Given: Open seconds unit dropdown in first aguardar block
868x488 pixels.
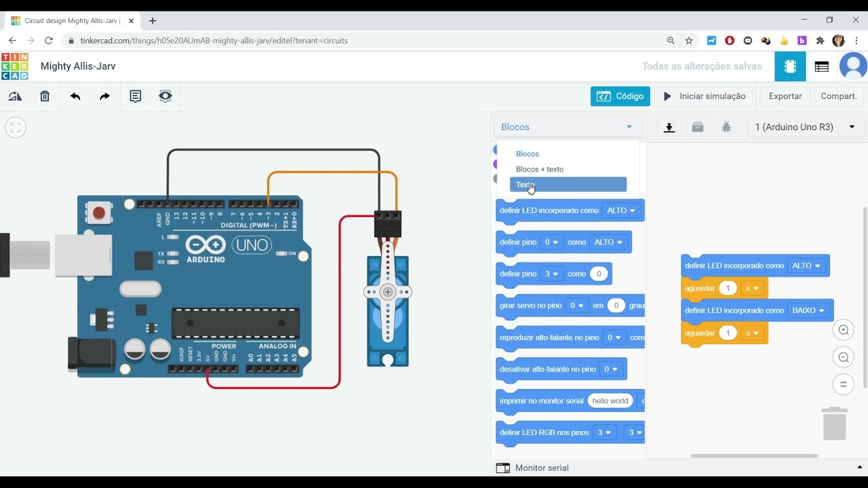Looking at the screenshot, I should (x=753, y=288).
